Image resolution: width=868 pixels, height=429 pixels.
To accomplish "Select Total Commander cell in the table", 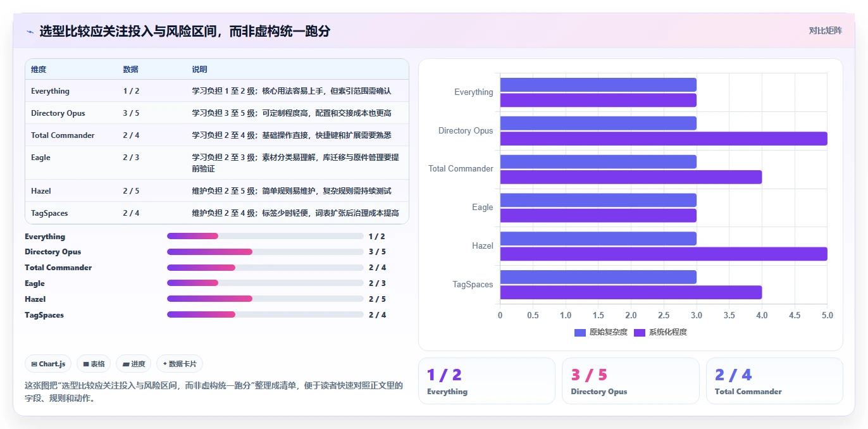I will tap(63, 135).
